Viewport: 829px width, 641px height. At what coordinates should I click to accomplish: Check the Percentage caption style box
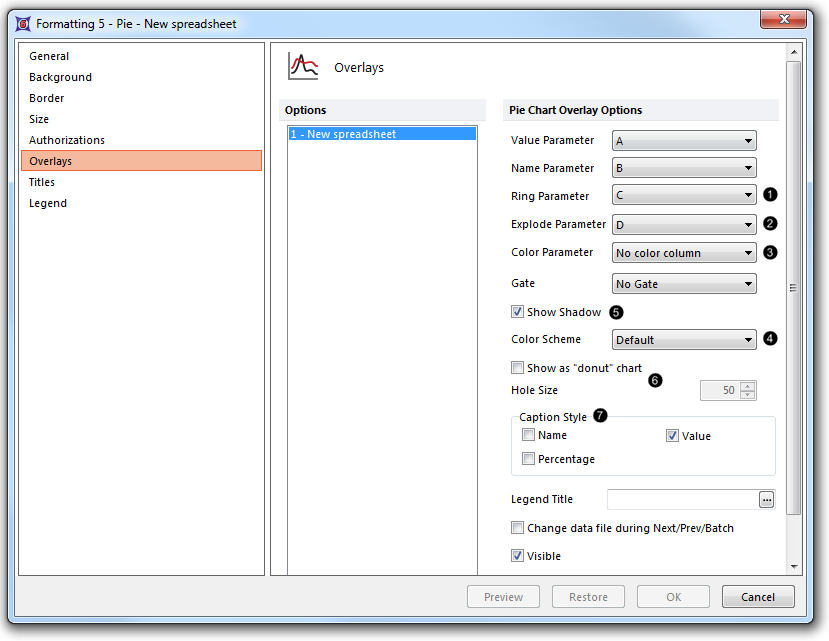[x=528, y=459]
